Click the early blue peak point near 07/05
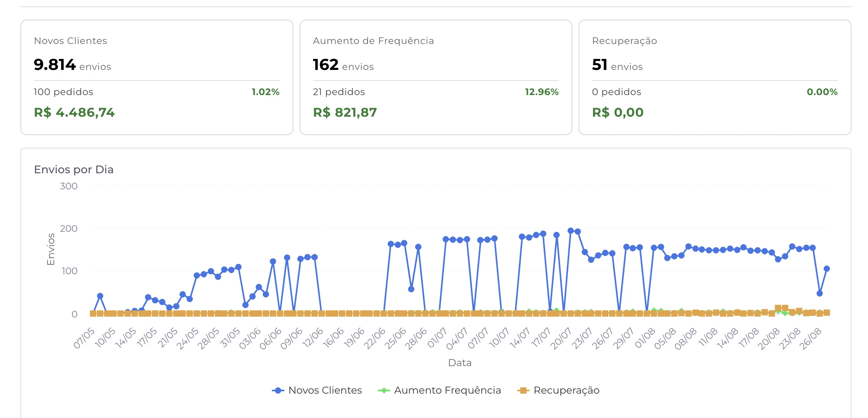Viewport: 868px width, 418px height. (100, 296)
